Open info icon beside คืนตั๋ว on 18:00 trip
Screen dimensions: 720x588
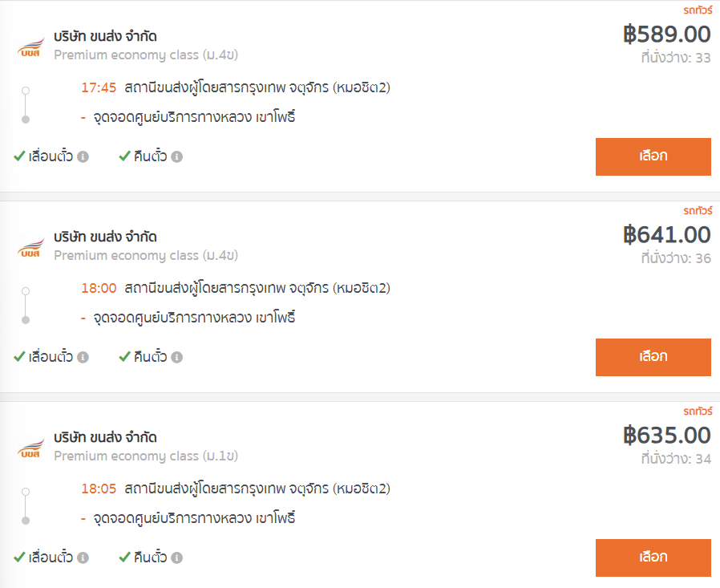tap(176, 357)
